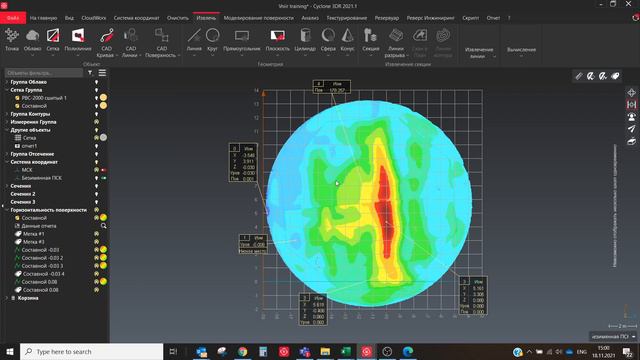Expand the Группа Контуры tree node
Screen dimensions: 640x360
[7, 114]
